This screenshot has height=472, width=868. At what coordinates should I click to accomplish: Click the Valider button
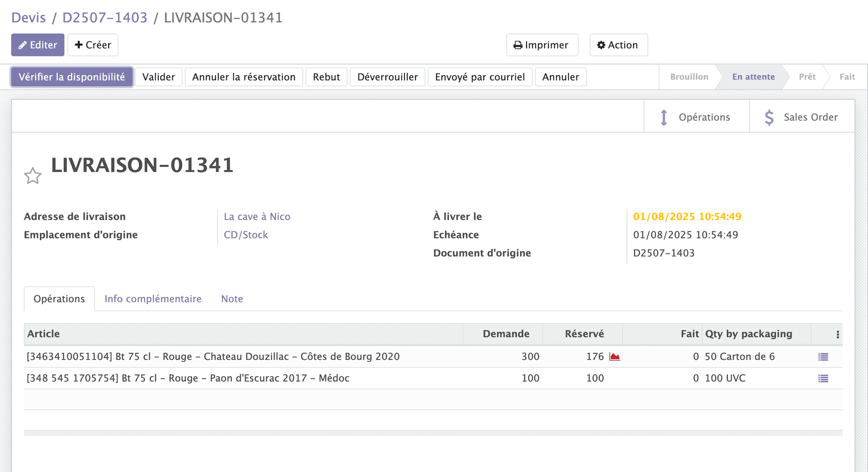click(158, 77)
